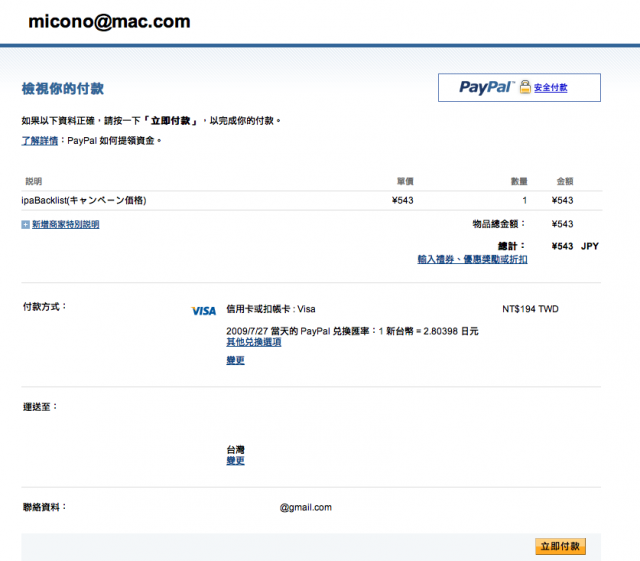Open the 安全付款 secure payment link

pos(551,87)
